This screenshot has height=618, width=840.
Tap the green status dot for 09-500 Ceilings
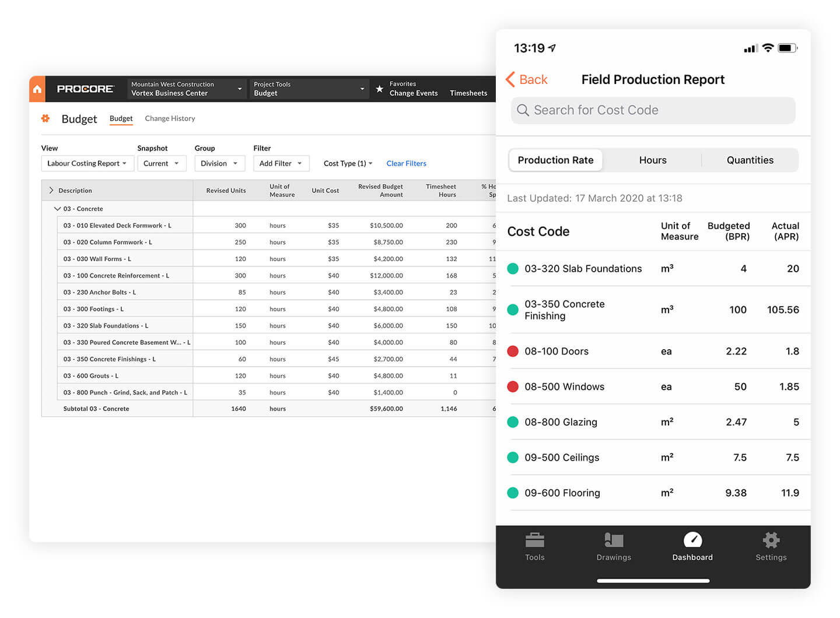(513, 458)
